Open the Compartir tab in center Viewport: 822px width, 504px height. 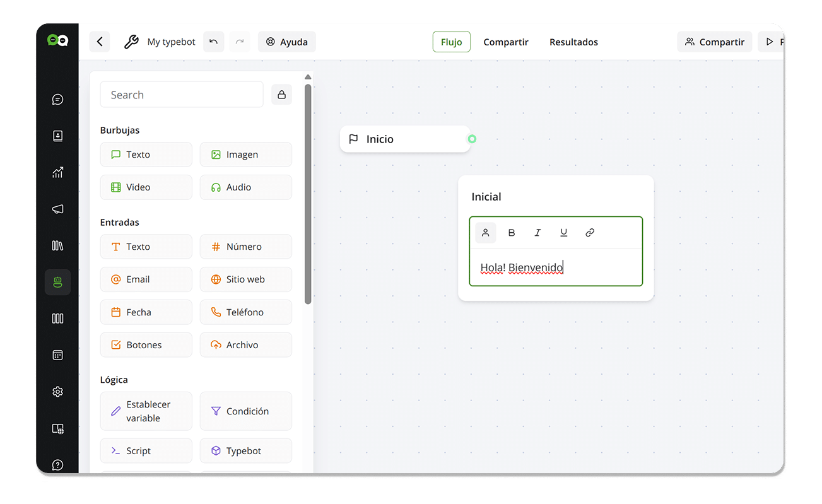506,42
